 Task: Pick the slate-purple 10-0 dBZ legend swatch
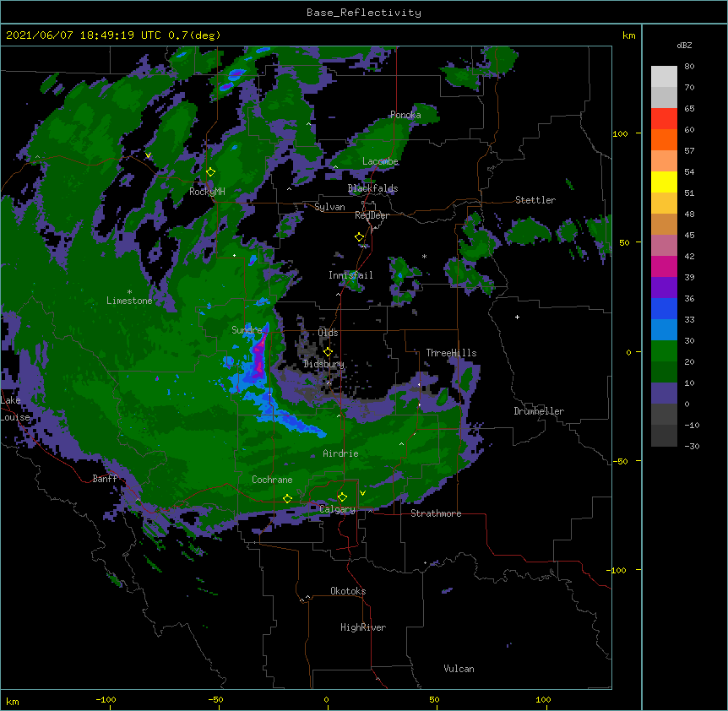pos(664,393)
